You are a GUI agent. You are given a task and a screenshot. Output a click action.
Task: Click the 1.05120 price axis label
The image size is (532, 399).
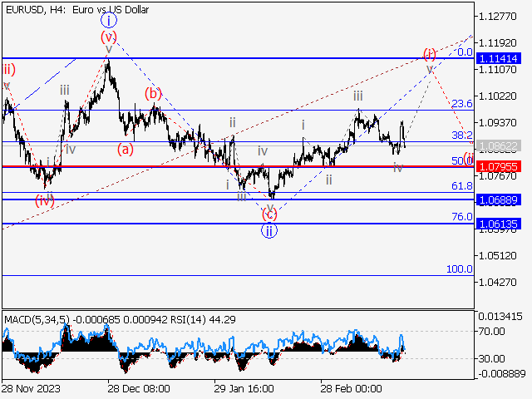[x=497, y=255]
